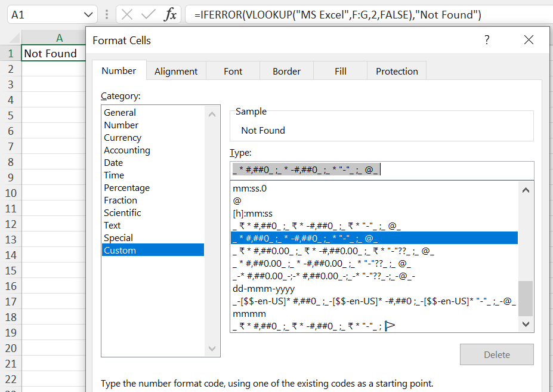Open the Name Box dropdown arrow
Image resolution: width=553 pixels, height=392 pixels.
point(88,15)
